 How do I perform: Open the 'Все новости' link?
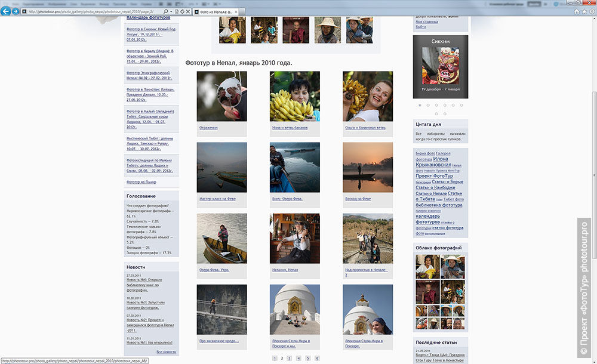click(166, 352)
